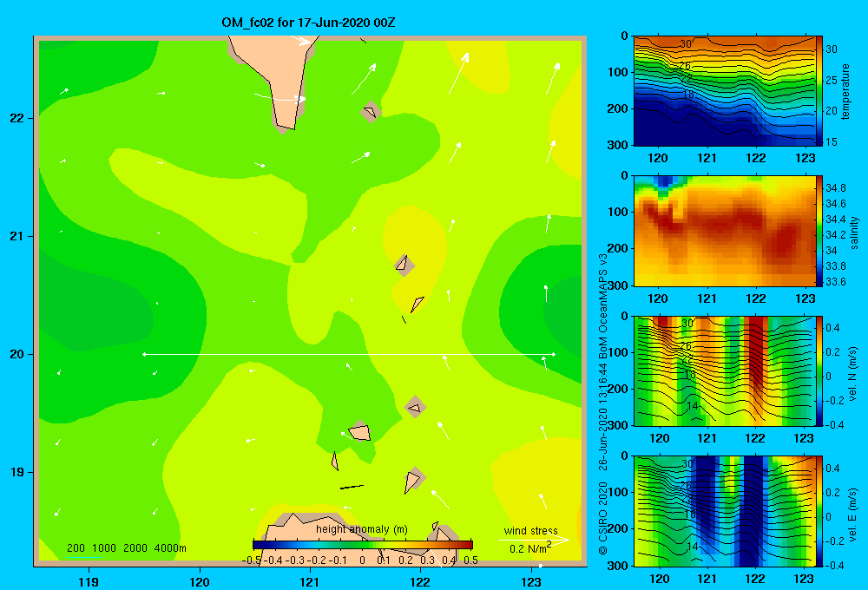Viewport: 868px width, 590px height.
Task: Click latitude label 20 on main map axis
Action: coord(16,354)
